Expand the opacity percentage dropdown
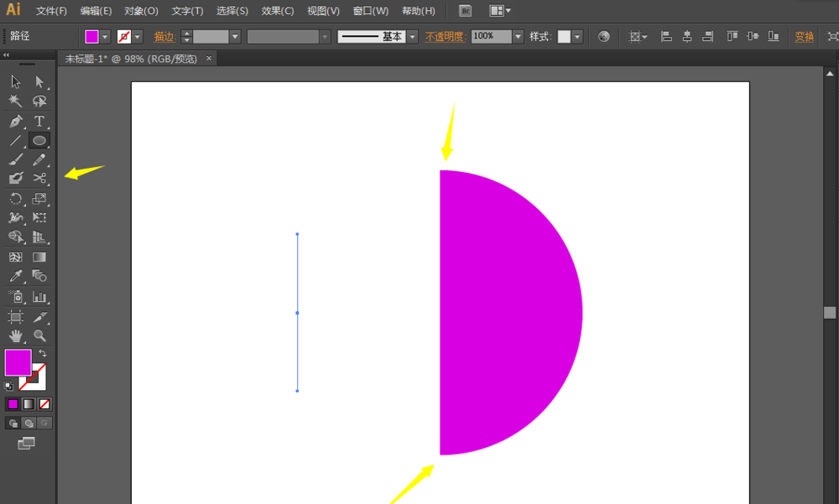 pos(518,37)
